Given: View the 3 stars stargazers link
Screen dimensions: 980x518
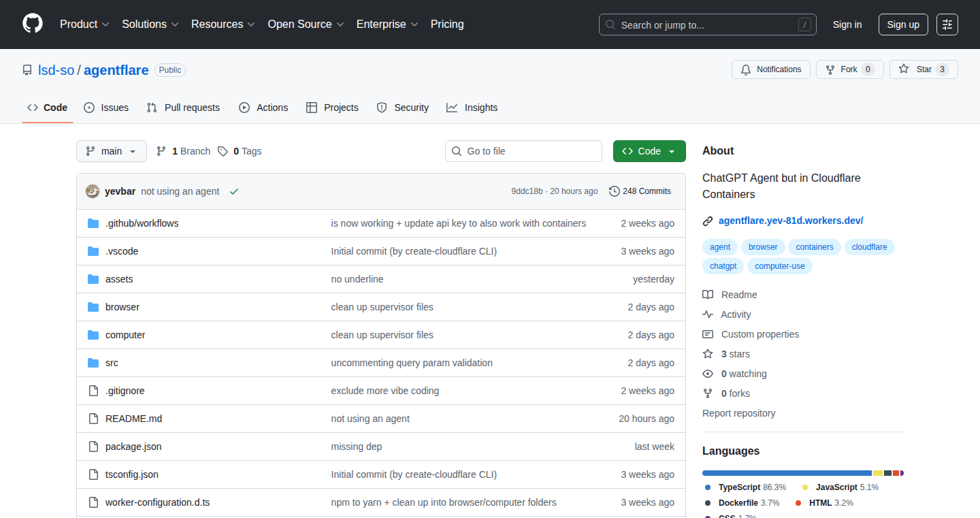Looking at the screenshot, I should 736,354.
